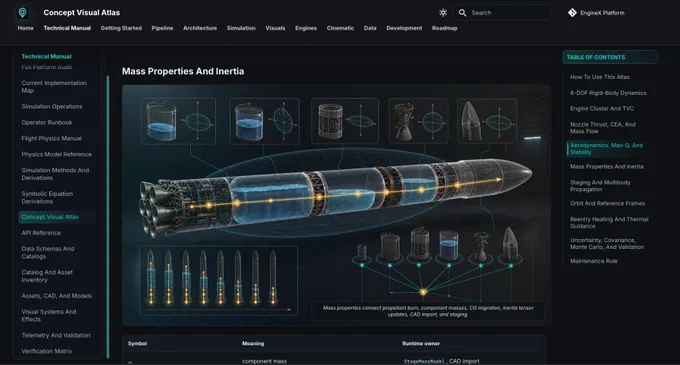This screenshot has height=365, width=680.
Task: Open the Getting Started nav item
Action: click(121, 28)
